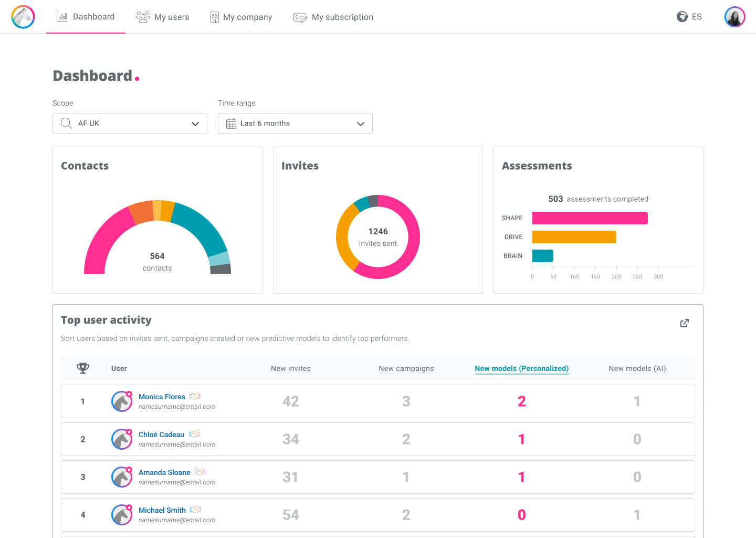Click the teal BRAIN assessment bar
This screenshot has height=538, width=756.
(543, 256)
